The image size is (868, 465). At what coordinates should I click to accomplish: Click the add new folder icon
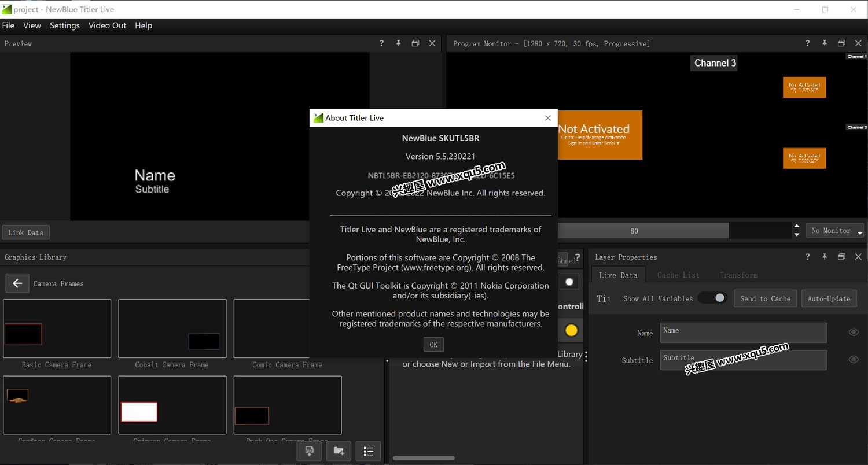339,452
